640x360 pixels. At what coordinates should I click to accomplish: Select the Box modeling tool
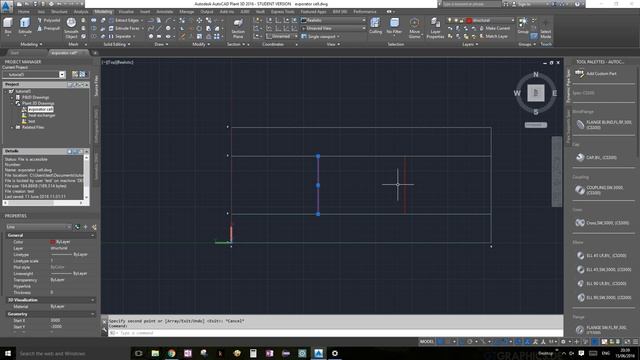tap(8, 26)
